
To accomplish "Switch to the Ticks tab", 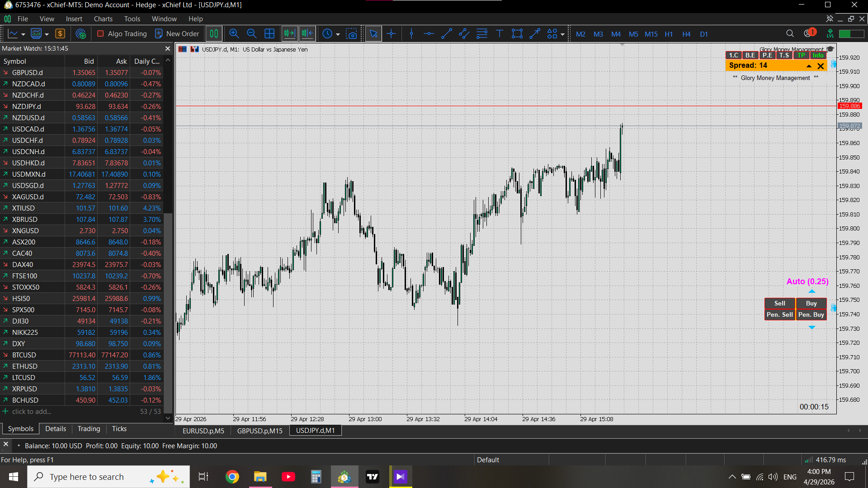I will (x=119, y=429).
